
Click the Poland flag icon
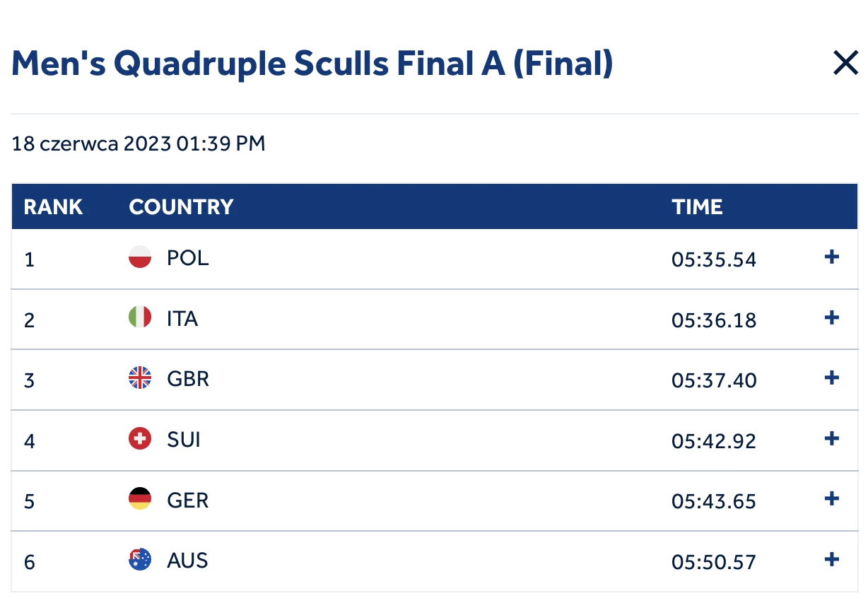click(140, 257)
